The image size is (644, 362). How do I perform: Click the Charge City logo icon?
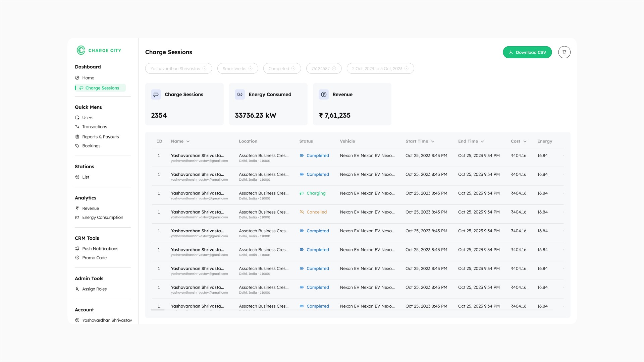tap(81, 50)
